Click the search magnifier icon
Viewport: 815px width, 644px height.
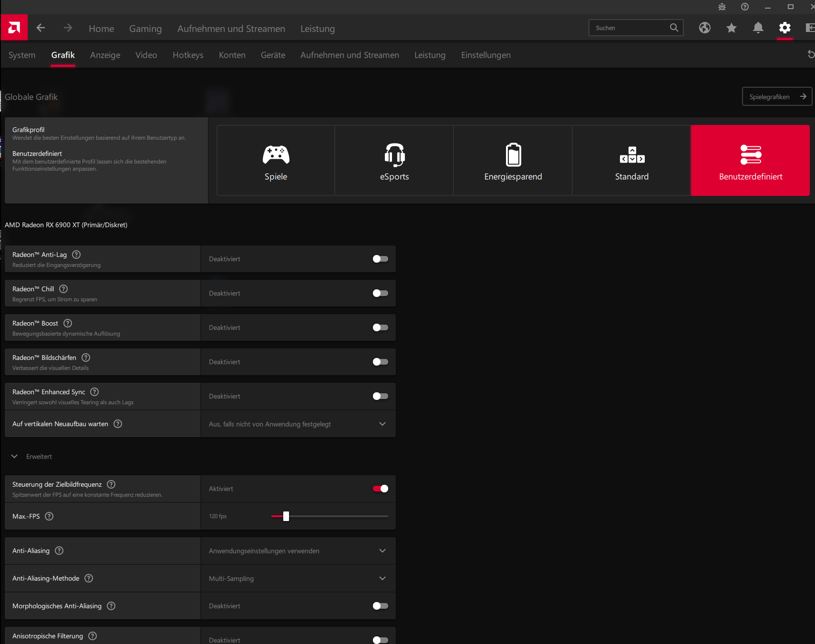[674, 28]
